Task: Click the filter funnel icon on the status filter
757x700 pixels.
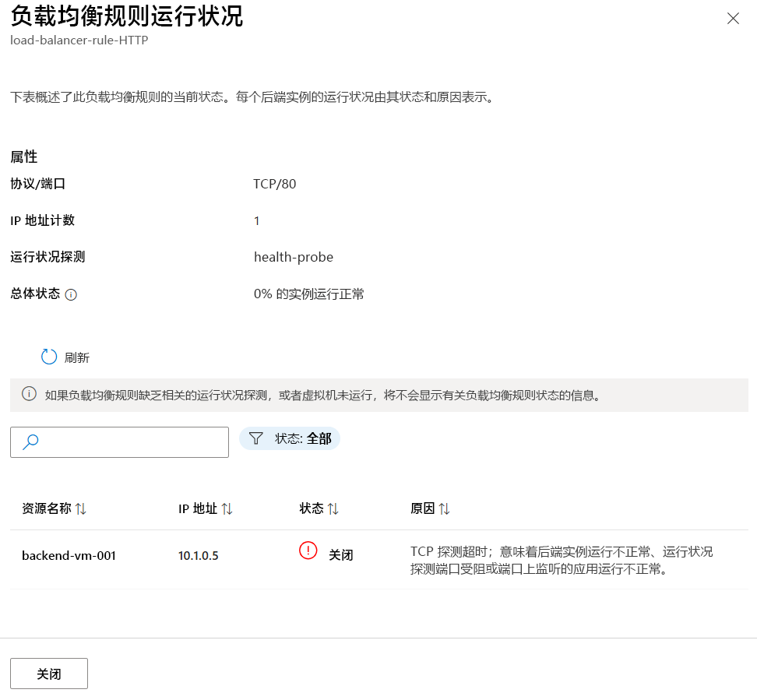Action: [x=256, y=438]
